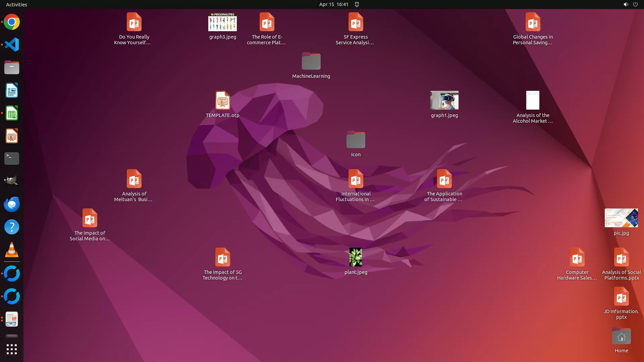The width and height of the screenshot is (644, 362).
Task: Select TEMPLATE.otp file on desktop
Action: tap(222, 101)
